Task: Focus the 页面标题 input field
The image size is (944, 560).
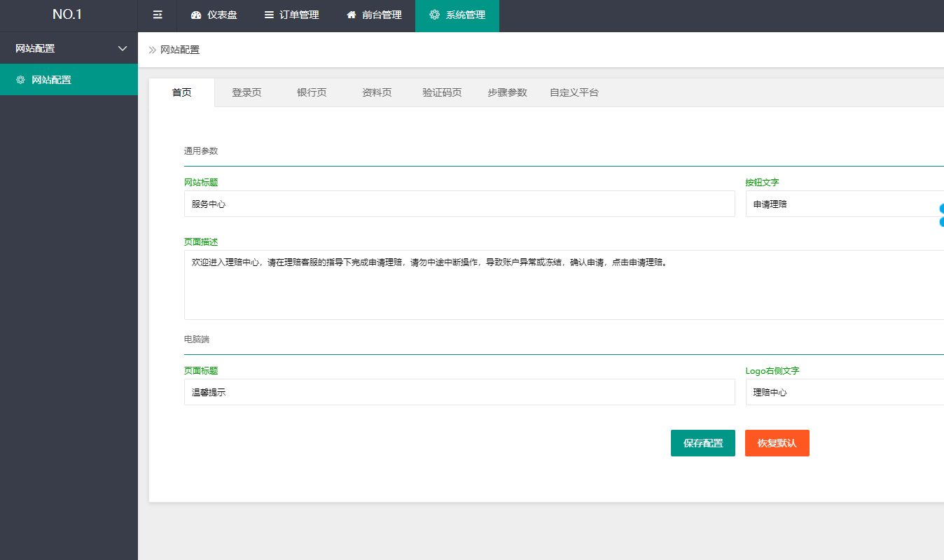Action: [459, 392]
